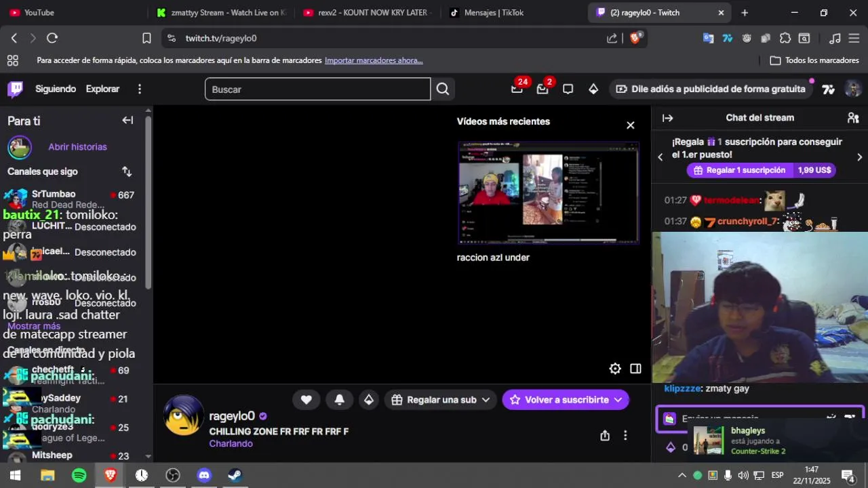
Task: Share page via address bar share icon
Action: (x=612, y=39)
